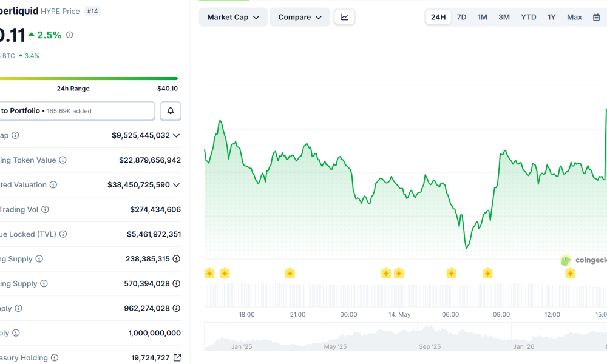Viewport: 607px width, 364px height.
Task: Click the $40.10 range high value
Action: [x=168, y=88]
